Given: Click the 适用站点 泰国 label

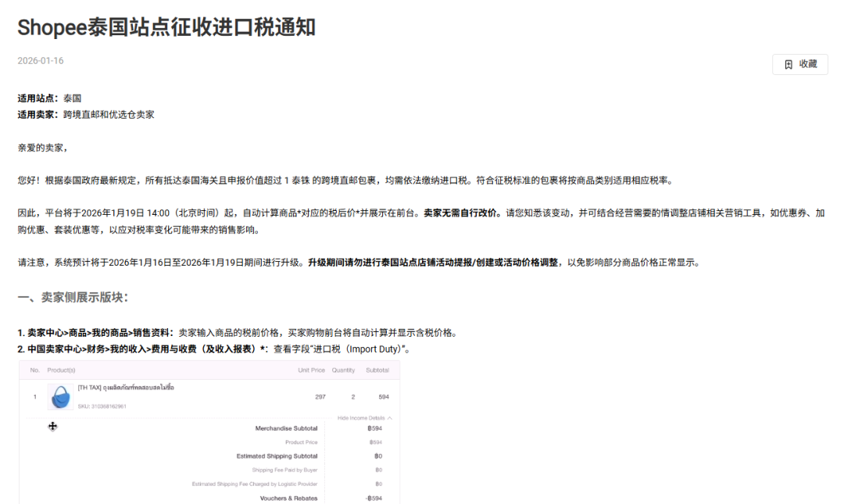Looking at the screenshot, I should [x=51, y=98].
